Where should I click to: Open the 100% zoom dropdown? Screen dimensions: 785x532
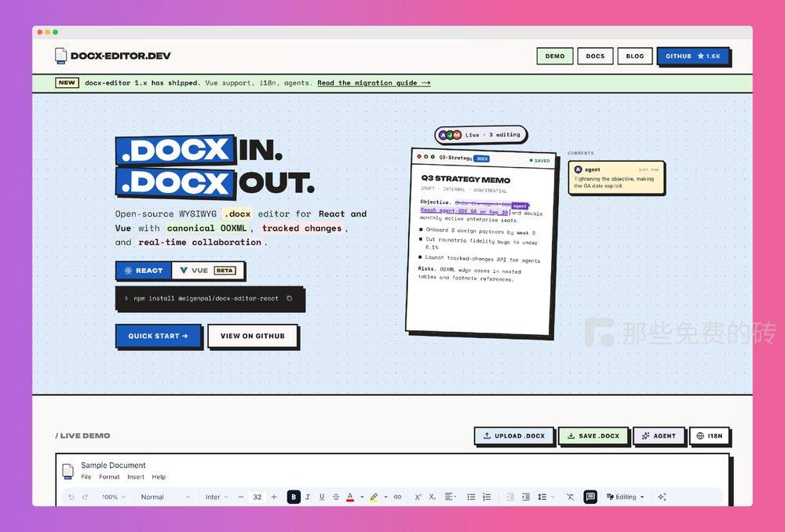113,497
